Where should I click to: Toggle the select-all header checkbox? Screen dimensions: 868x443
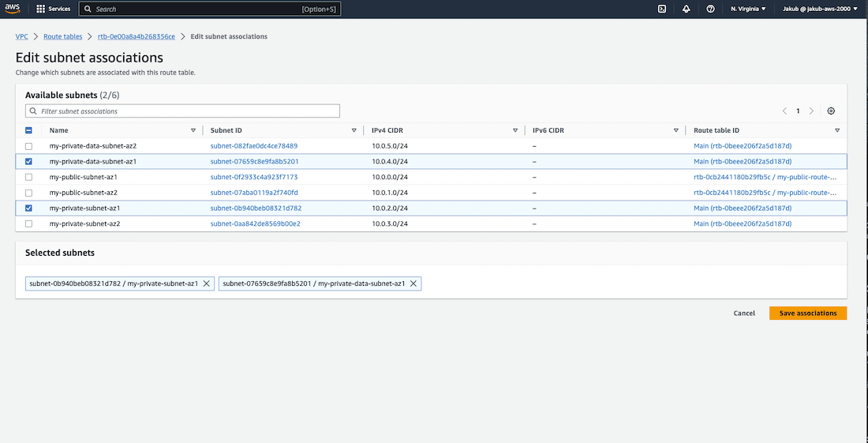tap(29, 130)
